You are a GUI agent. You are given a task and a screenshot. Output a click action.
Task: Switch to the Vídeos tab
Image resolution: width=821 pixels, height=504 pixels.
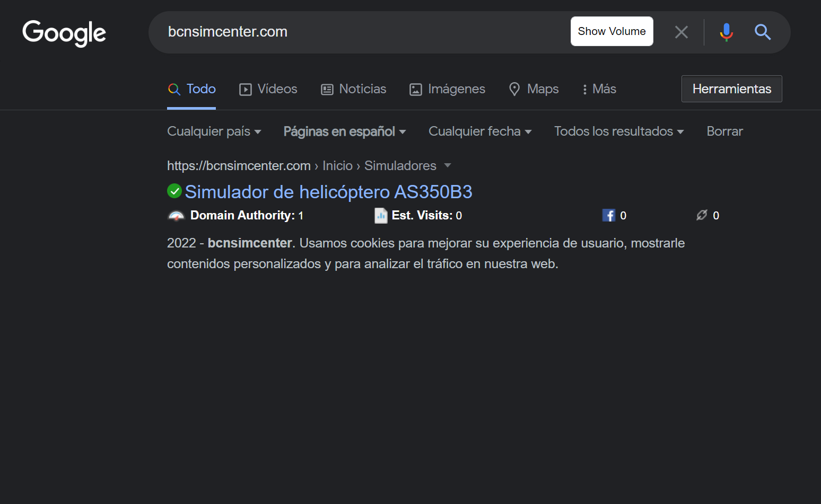click(x=268, y=89)
